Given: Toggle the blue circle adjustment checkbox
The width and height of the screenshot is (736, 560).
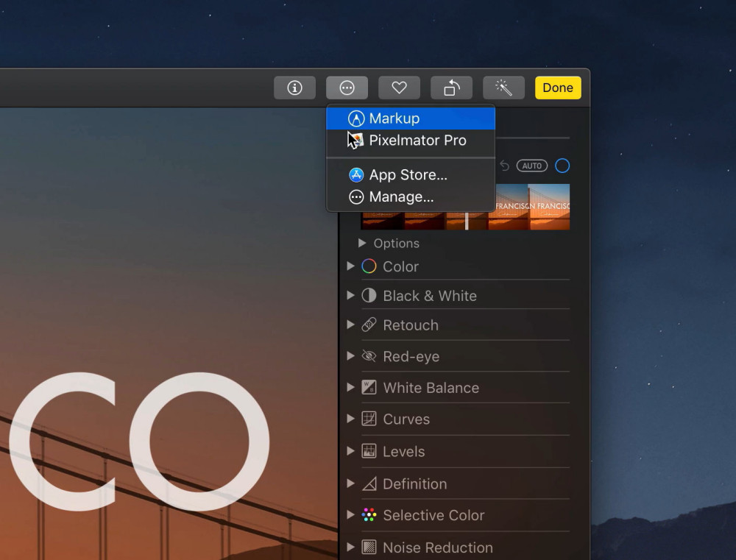Looking at the screenshot, I should [562, 166].
